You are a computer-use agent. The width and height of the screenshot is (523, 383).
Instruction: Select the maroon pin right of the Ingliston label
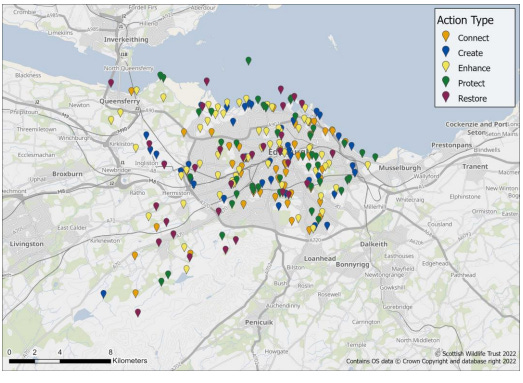tap(164, 164)
